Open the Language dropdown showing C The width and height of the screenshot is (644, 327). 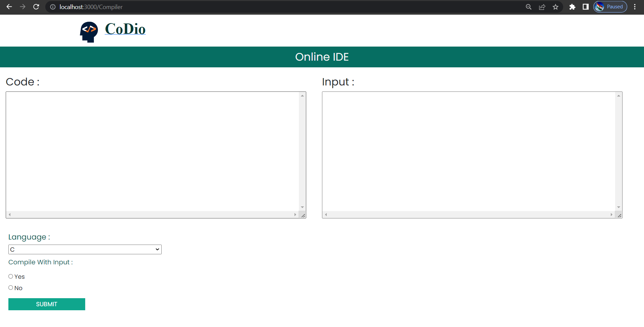pos(85,249)
